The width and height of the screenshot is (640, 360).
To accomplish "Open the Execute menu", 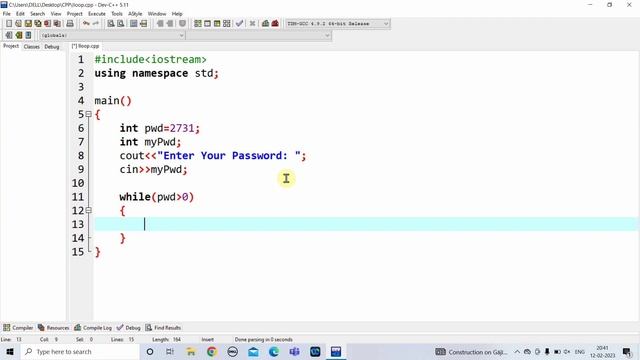I will coord(97,14).
